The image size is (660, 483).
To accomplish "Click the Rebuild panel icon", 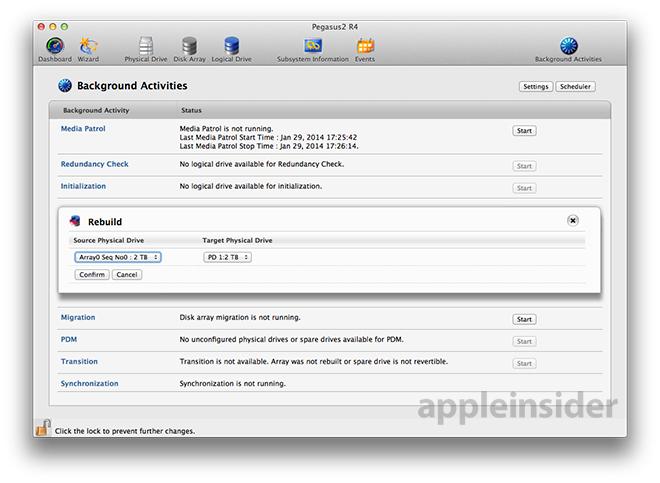I will pos(75,221).
